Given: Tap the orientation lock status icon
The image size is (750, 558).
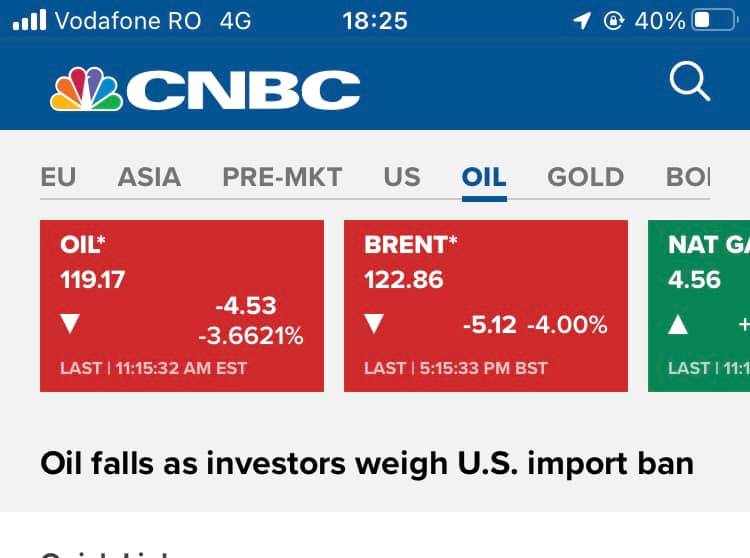Looking at the screenshot, I should click(x=614, y=20).
